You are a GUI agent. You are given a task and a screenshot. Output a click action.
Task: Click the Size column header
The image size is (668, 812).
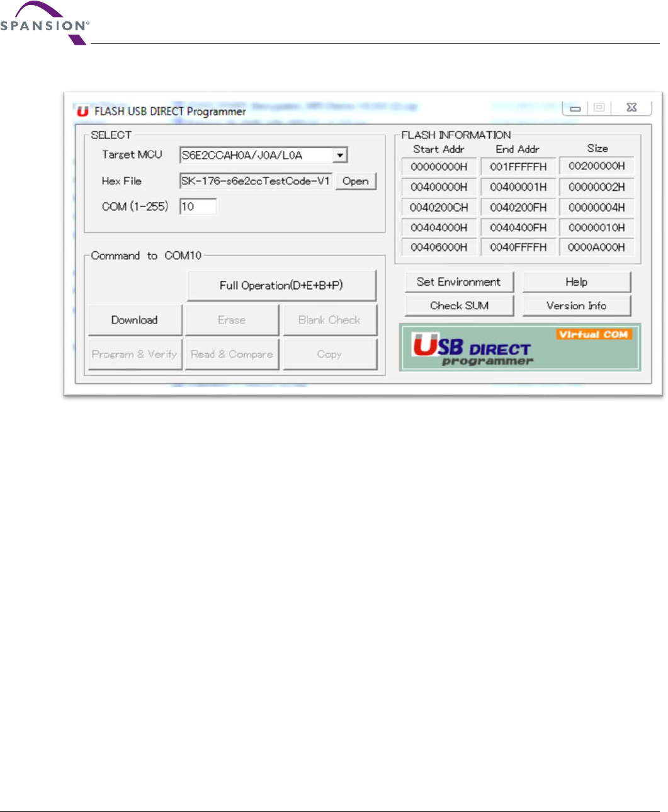pos(597,149)
